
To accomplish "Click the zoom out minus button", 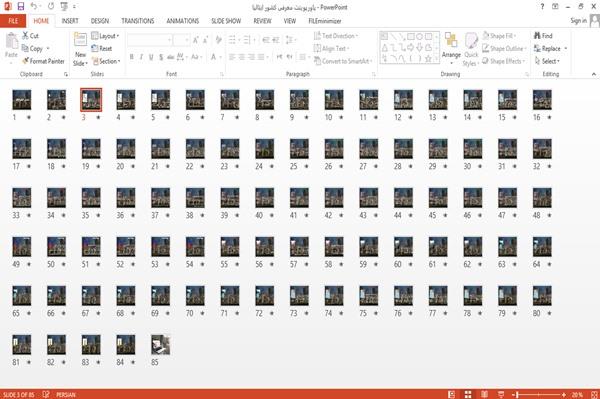I will (514, 394).
